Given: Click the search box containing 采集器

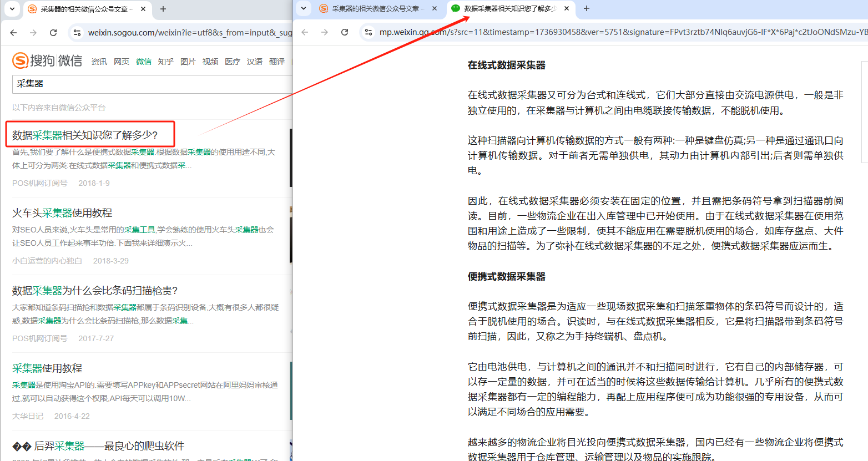Looking at the screenshot, I should pos(152,84).
